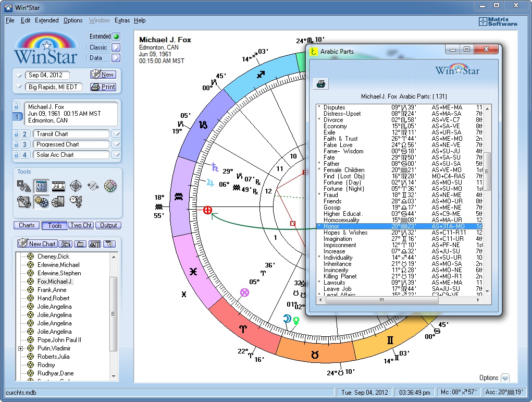Click the Sep 04, 2012 date field
Image resolution: width=532 pixels, height=402 pixels.
pos(47,75)
